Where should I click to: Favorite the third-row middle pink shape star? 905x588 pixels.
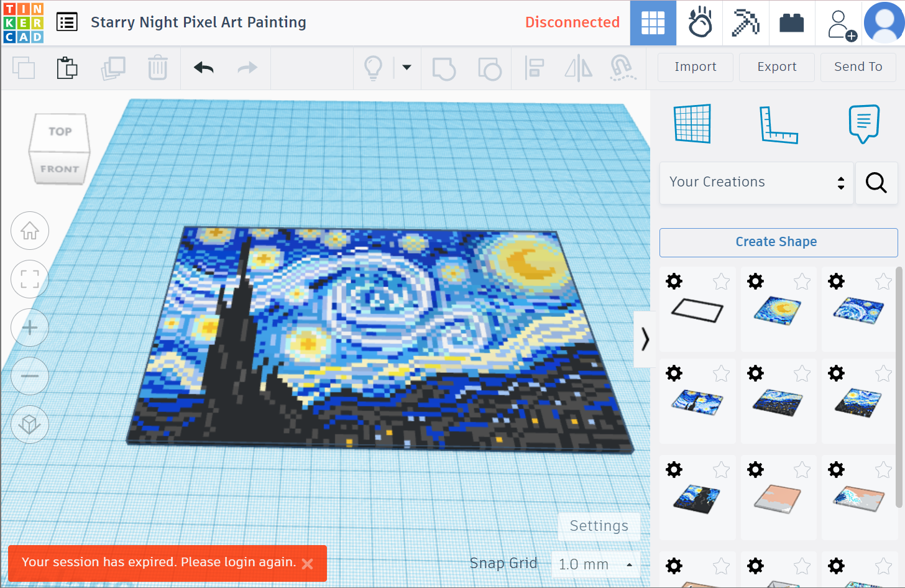click(x=802, y=470)
